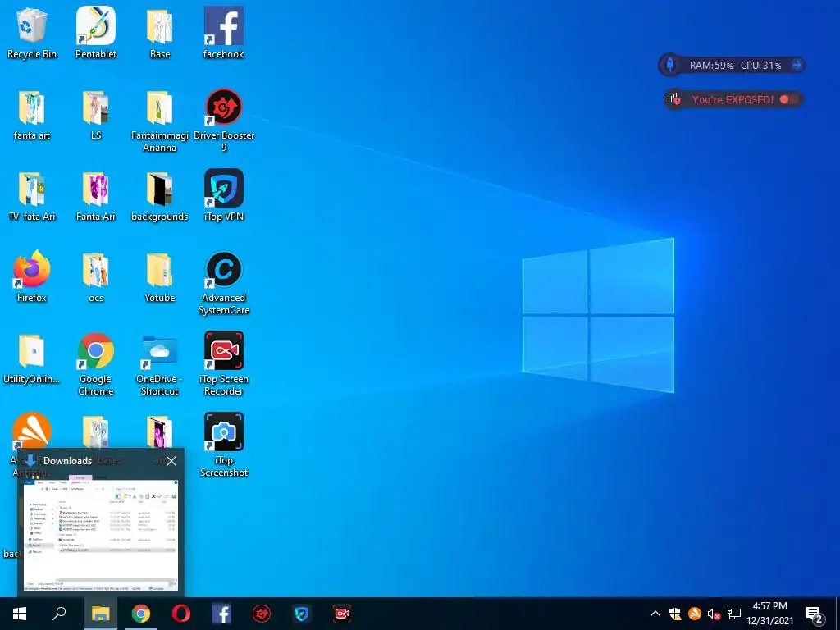Select the ocs folder

pos(96,277)
